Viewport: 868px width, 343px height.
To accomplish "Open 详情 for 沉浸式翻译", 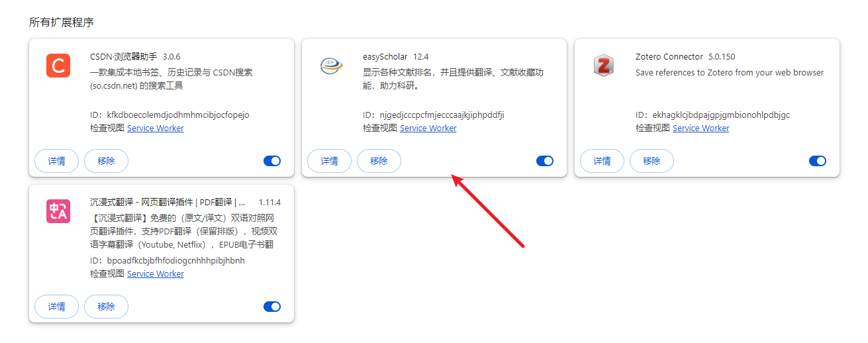I will click(x=57, y=307).
